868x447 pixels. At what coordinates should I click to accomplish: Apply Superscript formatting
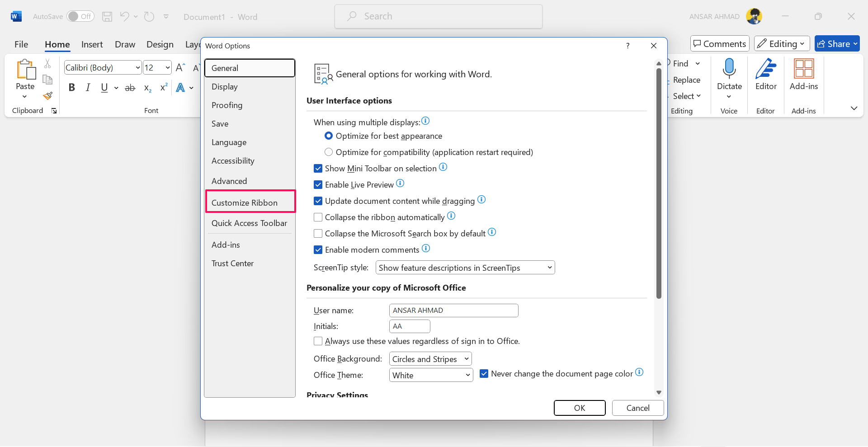(x=164, y=87)
